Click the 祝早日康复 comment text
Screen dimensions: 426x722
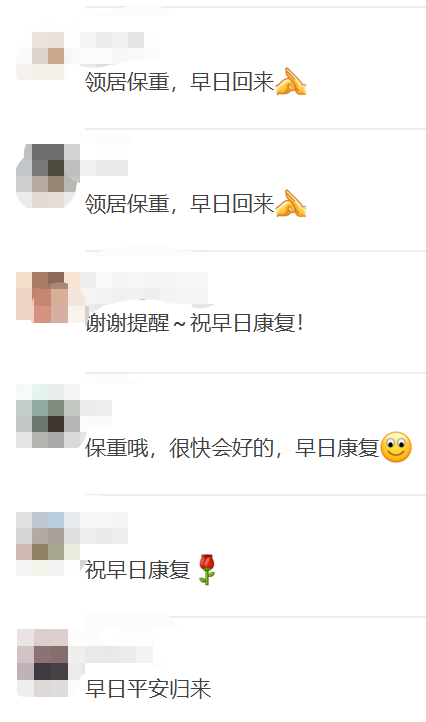tap(138, 570)
